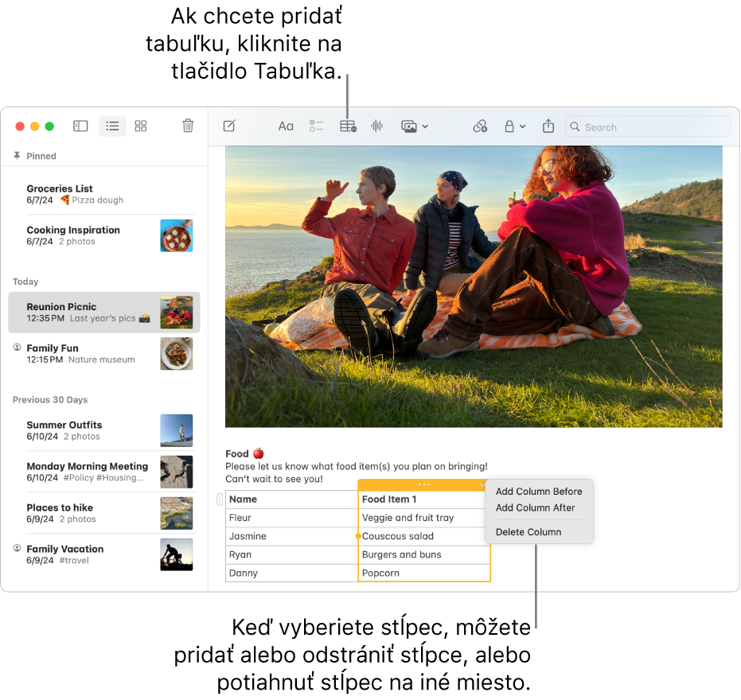741x700 pixels.
Task: Click the magnifying glass search icon
Action: pos(575,126)
